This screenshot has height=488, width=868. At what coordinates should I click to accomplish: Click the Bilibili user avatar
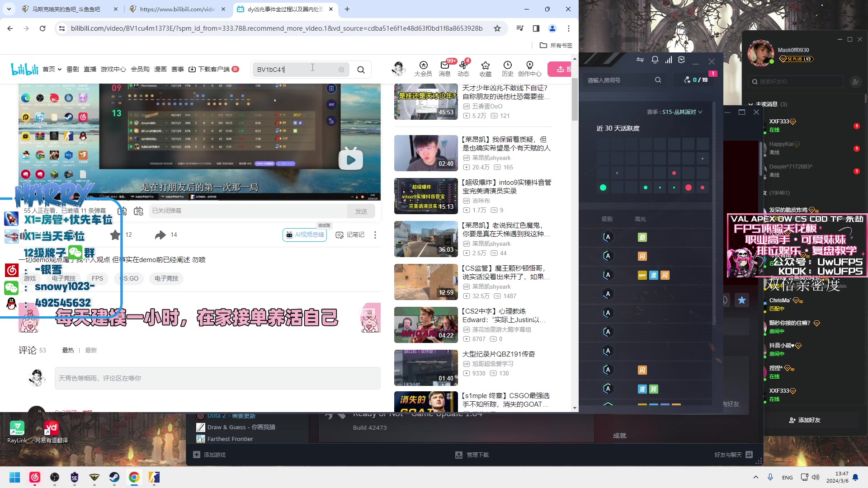(398, 69)
